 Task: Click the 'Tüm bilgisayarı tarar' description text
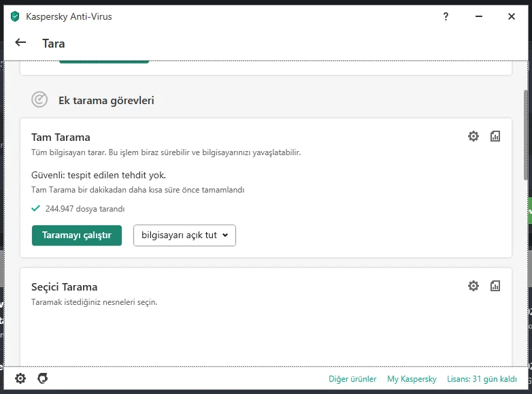[x=166, y=152]
